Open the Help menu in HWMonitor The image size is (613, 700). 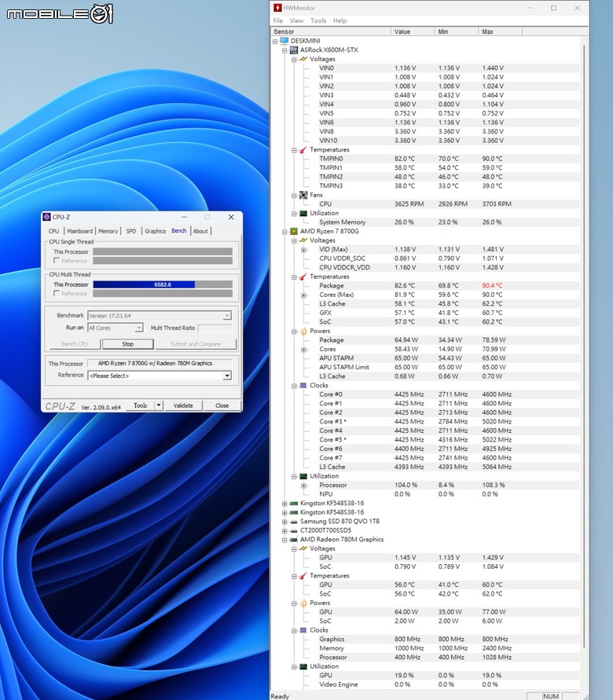click(340, 20)
